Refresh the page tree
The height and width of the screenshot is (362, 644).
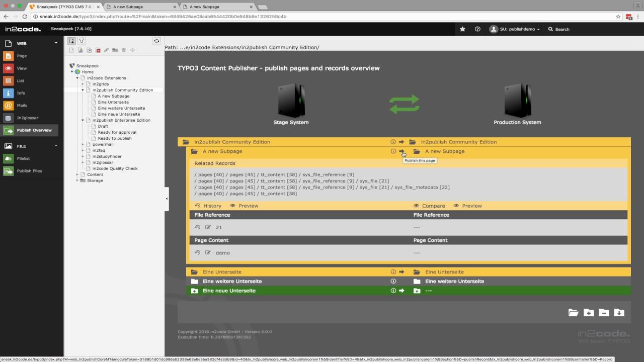(156, 41)
